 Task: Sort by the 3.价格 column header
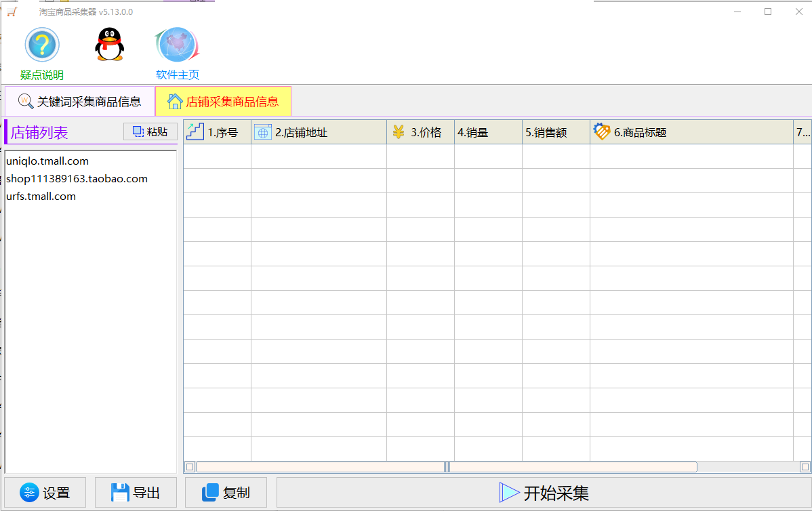[x=420, y=132]
